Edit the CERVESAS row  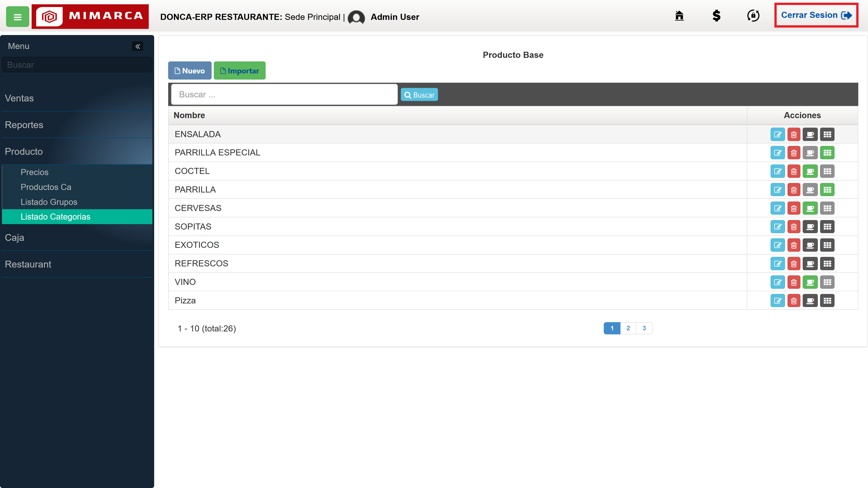(x=778, y=209)
